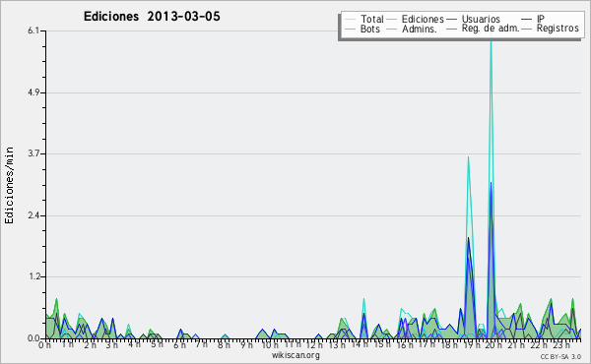Click the Bots orange legend line
The image size is (591, 364).
click(350, 29)
